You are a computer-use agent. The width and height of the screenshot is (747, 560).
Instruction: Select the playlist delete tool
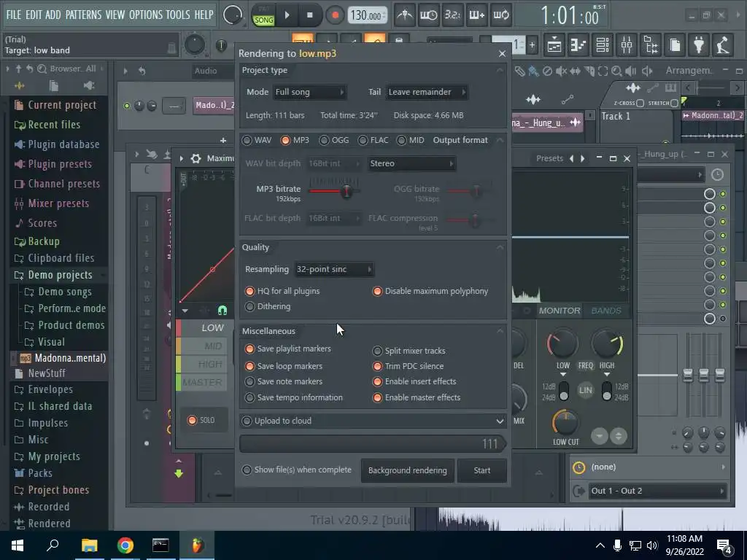pos(547,71)
